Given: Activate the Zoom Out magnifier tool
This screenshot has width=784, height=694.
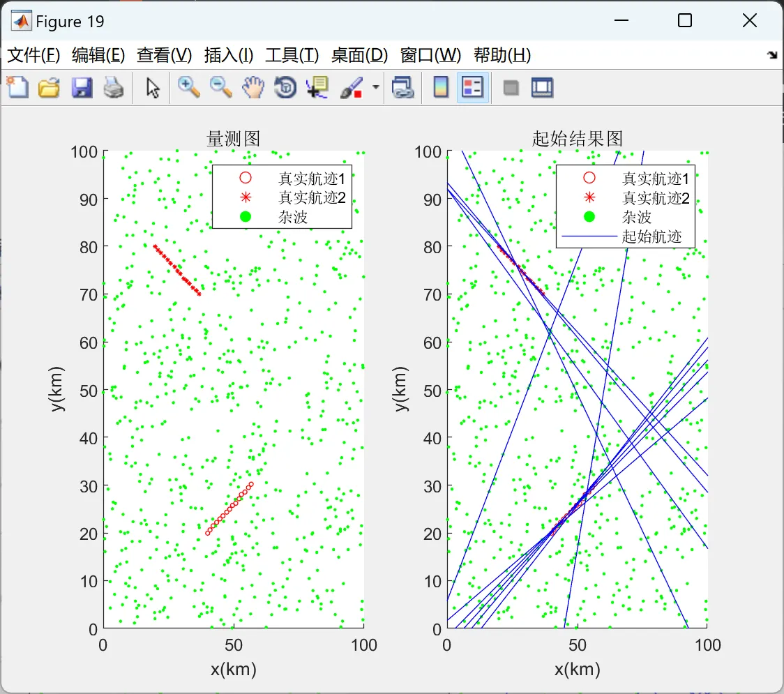Looking at the screenshot, I should click(220, 87).
